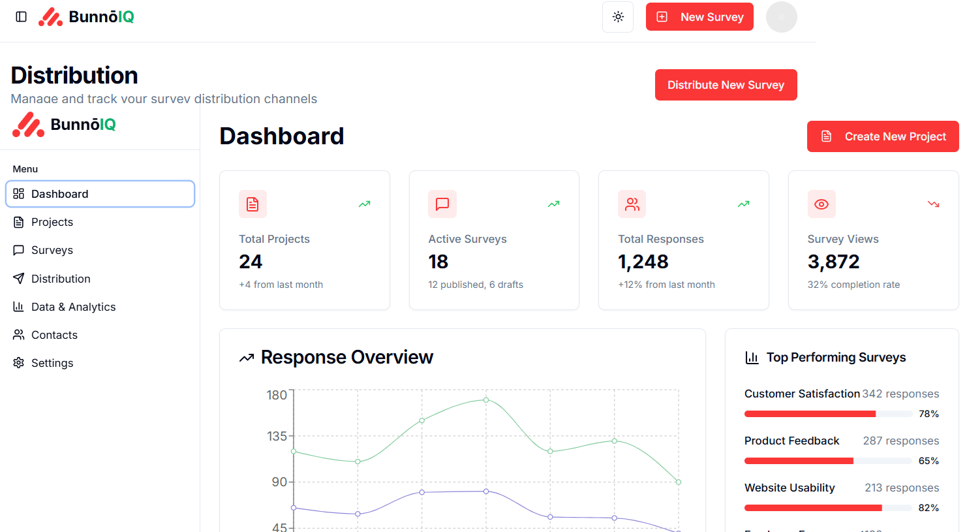Screen dimensions: 980x532
Task: Click the Total Responses people icon
Action: (x=632, y=204)
